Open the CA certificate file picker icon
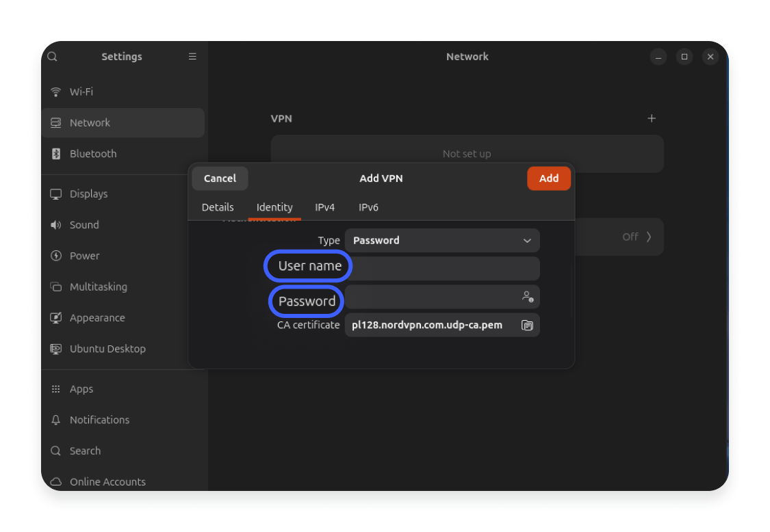This screenshot has height=532, width=770. (x=527, y=325)
